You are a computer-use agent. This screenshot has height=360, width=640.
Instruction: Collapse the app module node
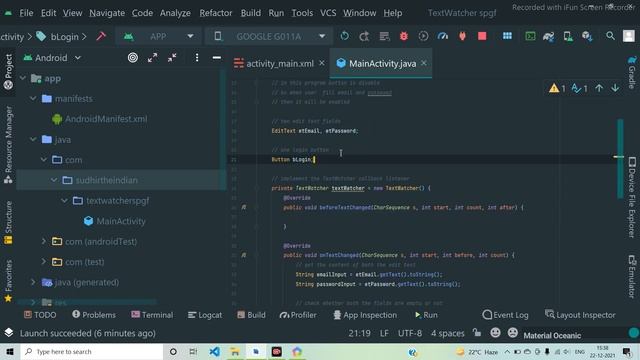coord(23,78)
